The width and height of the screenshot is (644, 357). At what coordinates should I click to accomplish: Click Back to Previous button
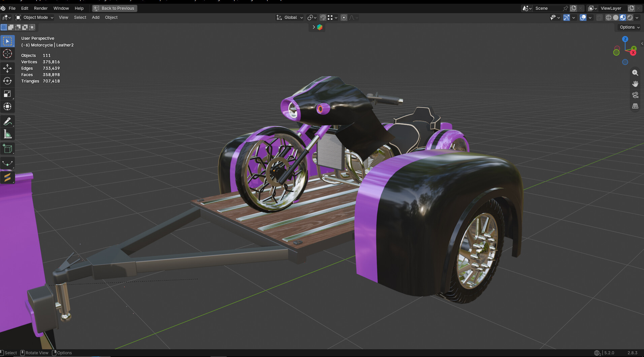click(115, 8)
